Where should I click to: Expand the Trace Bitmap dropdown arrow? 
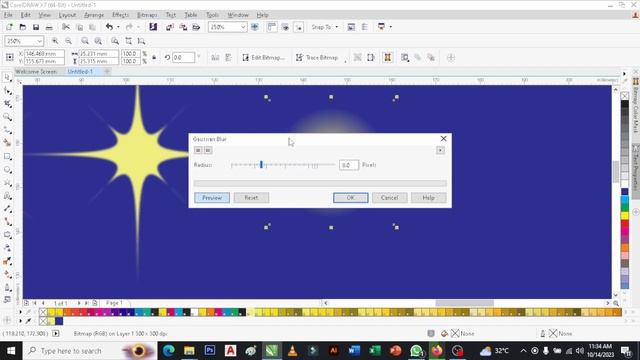[x=345, y=61]
